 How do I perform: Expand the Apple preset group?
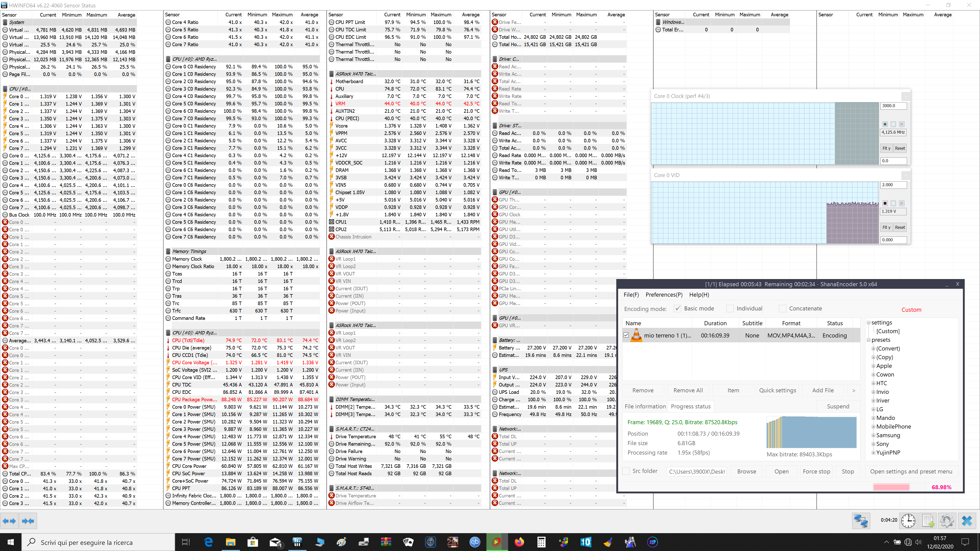coord(874,366)
